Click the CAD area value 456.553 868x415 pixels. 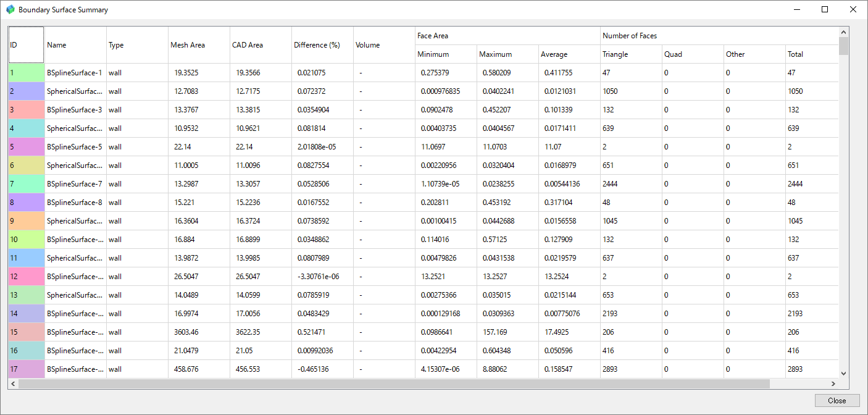point(248,369)
